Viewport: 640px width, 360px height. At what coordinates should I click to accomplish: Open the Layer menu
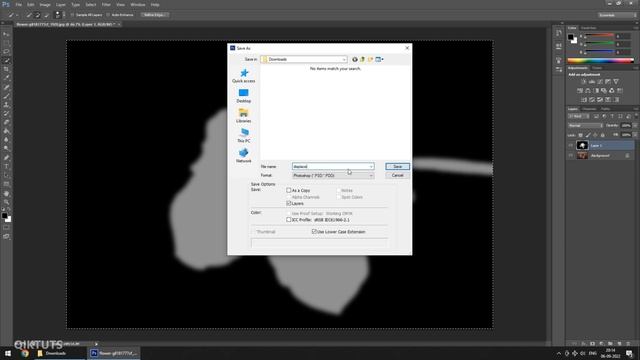pos(60,4)
